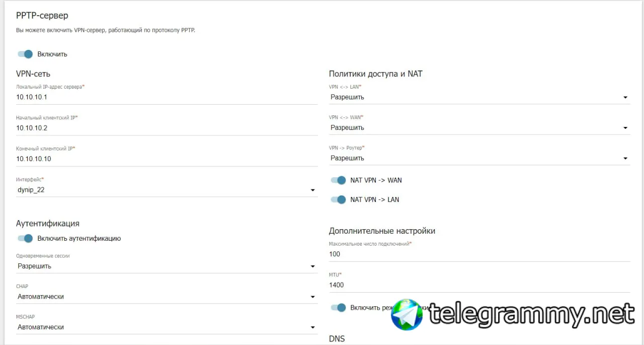Viewport: 644px width, 345px height.
Task: Click the starting client IP field 10.10.10.2
Action: (167, 128)
